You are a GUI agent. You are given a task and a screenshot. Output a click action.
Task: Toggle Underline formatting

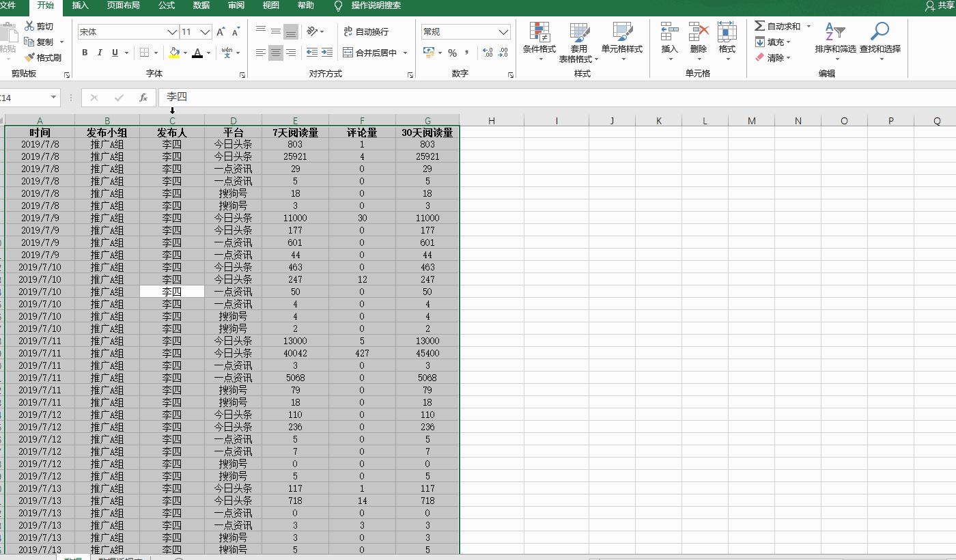(115, 53)
